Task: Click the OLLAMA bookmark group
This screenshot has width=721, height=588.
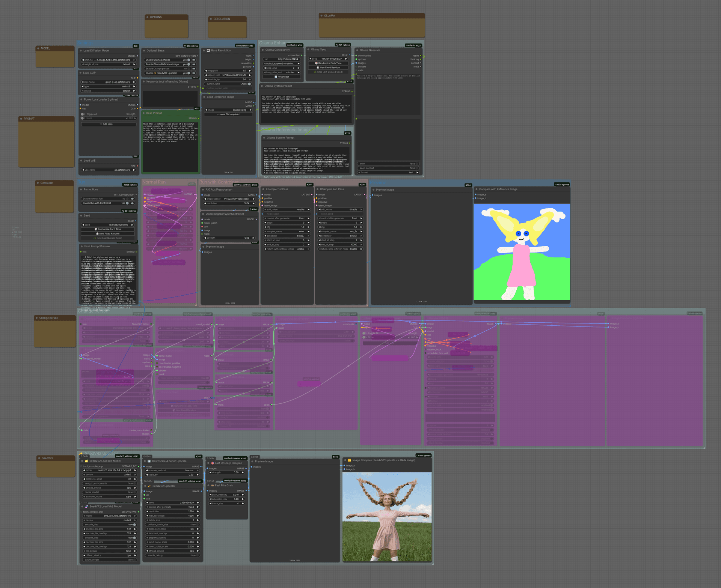Action: point(372,25)
